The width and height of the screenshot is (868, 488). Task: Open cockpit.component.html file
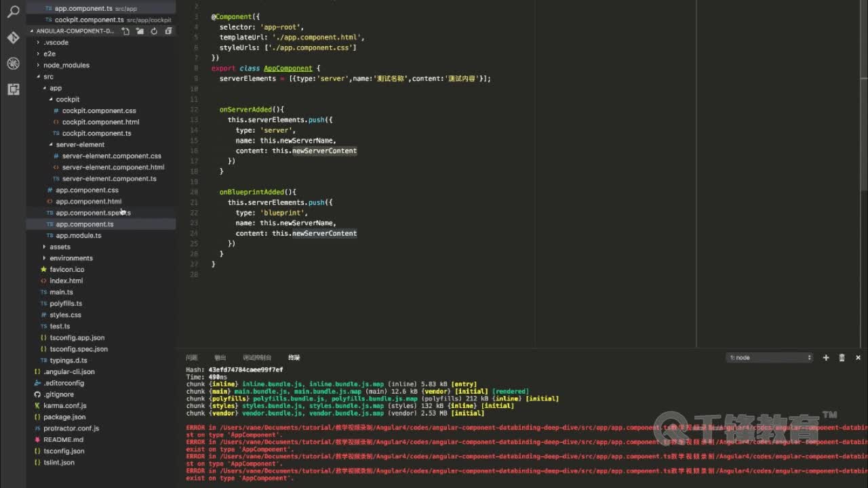point(100,122)
